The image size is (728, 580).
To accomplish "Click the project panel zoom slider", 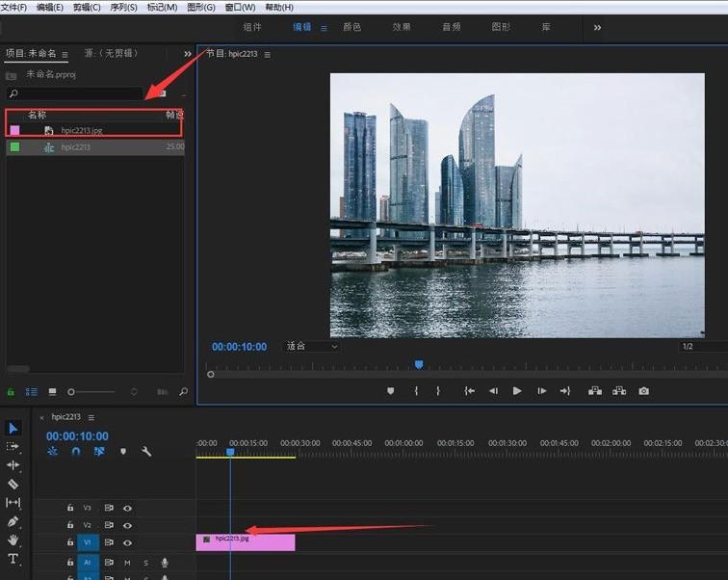I will (x=71, y=392).
